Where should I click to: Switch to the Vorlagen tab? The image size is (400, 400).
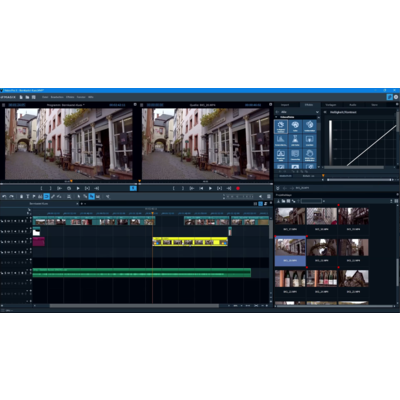coord(330,105)
